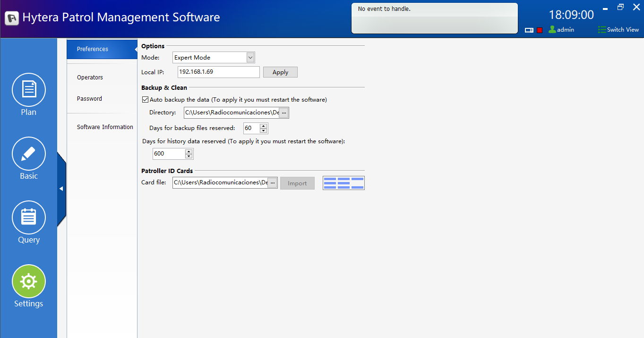
Task: Increase days for backup files reserved
Action: pos(263,126)
